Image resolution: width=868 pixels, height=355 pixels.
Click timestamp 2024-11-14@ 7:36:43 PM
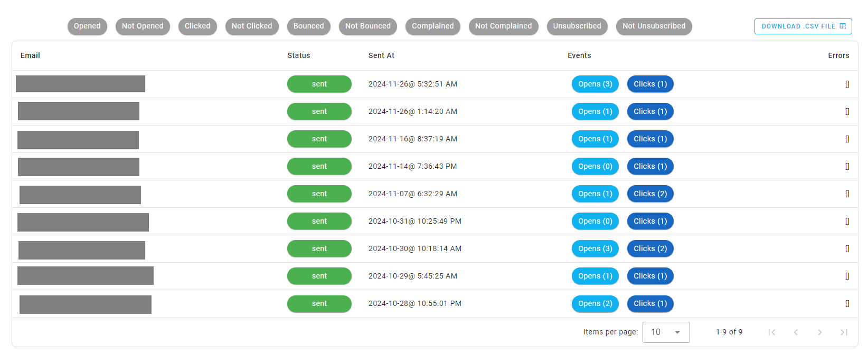[x=413, y=166]
